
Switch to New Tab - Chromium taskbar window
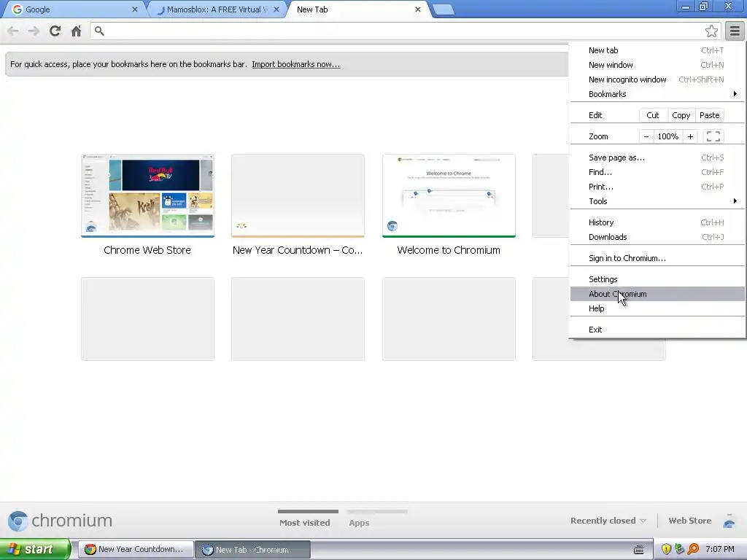[x=253, y=550]
